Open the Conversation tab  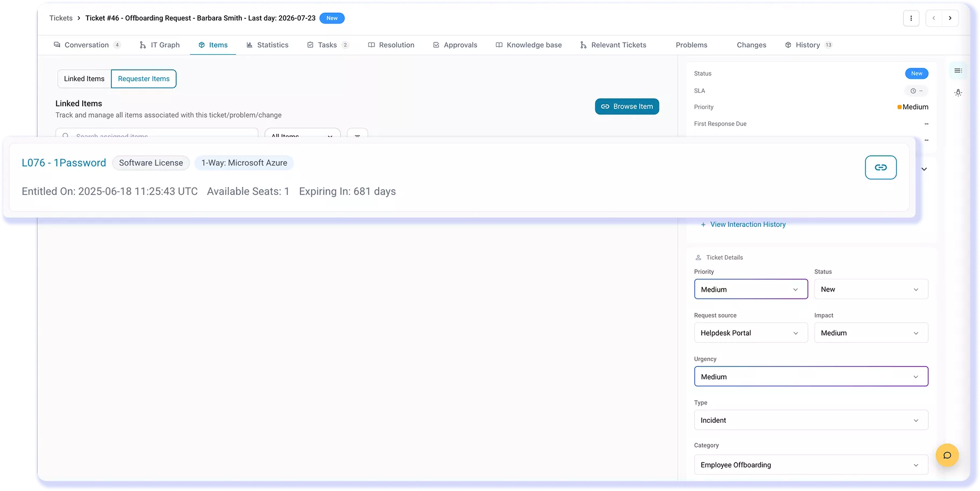(x=87, y=45)
